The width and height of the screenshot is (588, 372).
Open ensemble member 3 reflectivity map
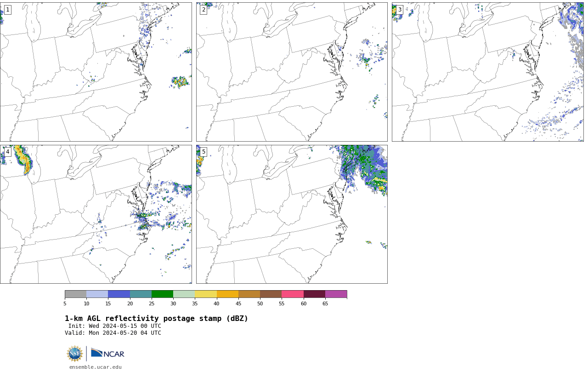pos(487,72)
